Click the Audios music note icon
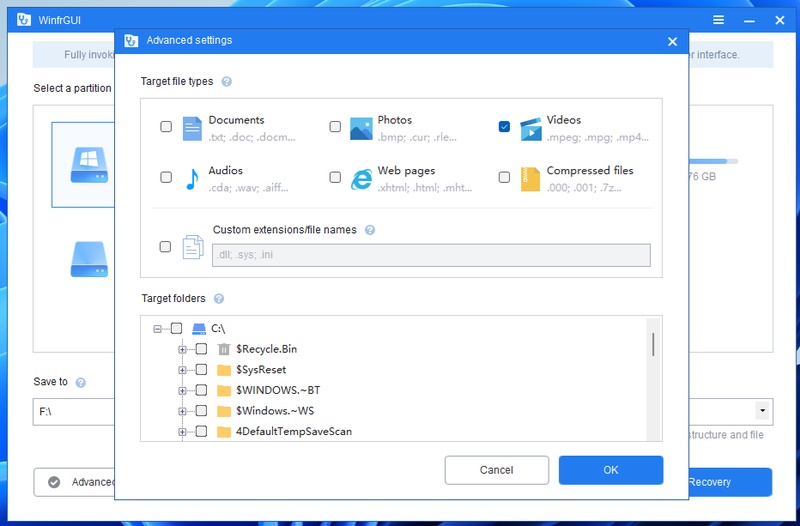The width and height of the screenshot is (800, 526). pyautogui.click(x=192, y=179)
